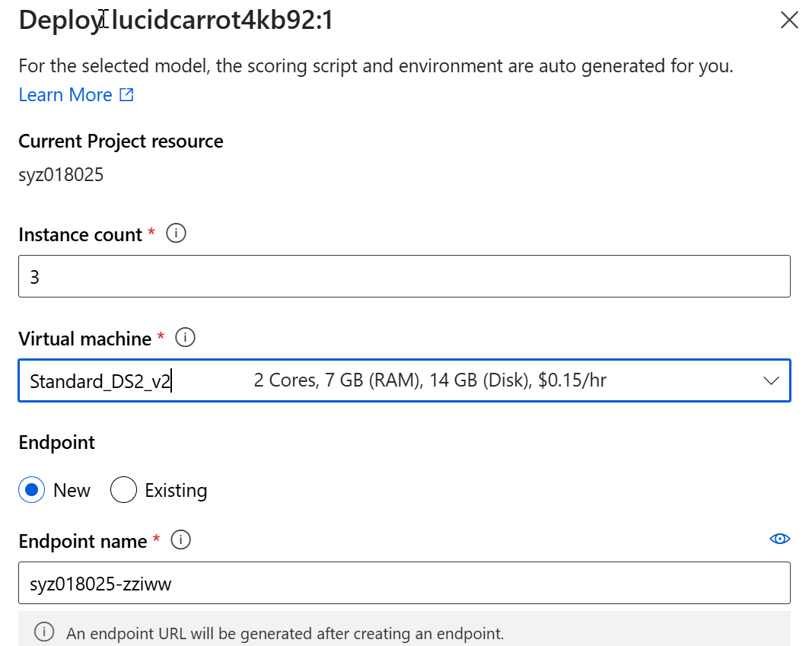The width and height of the screenshot is (812, 646).
Task: Click the New radio option label
Action: (x=72, y=491)
